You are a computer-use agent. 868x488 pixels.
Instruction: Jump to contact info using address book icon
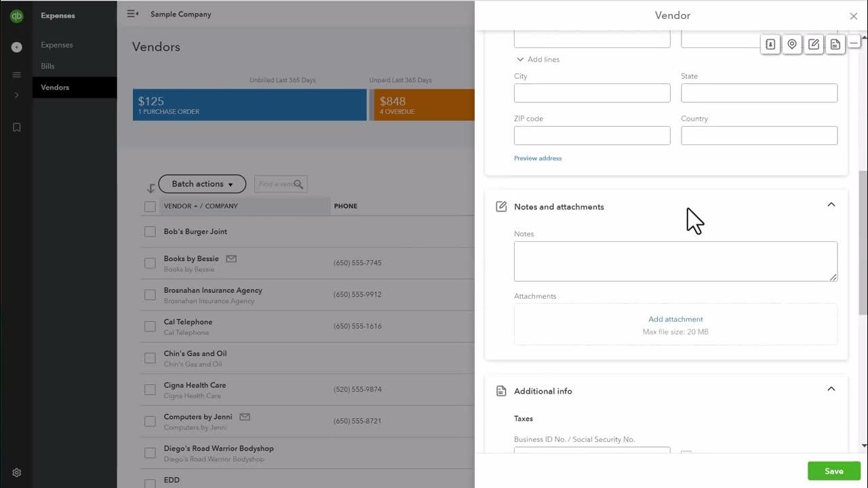[770, 44]
